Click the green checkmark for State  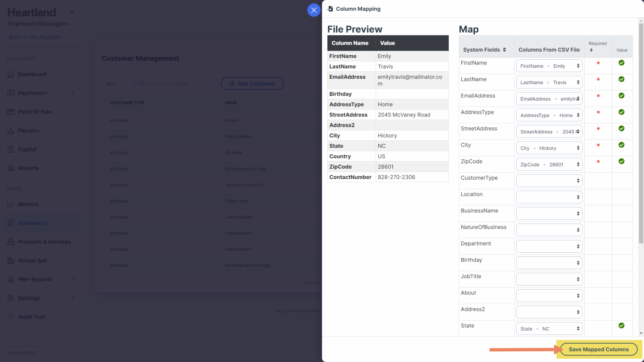[x=621, y=326]
